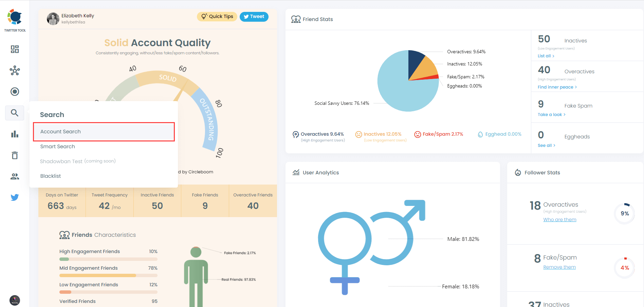The width and height of the screenshot is (644, 307).
Task: Click Take a look under Fake Spam
Action: tap(550, 114)
